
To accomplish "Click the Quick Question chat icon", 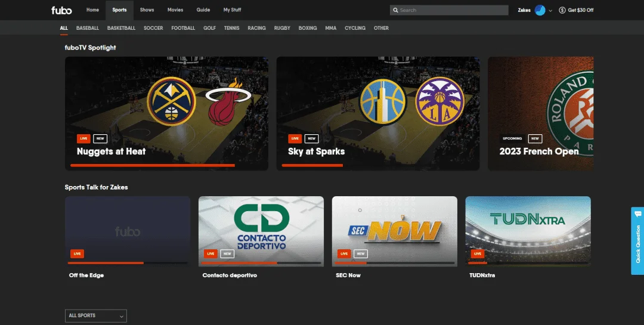I will (637, 214).
